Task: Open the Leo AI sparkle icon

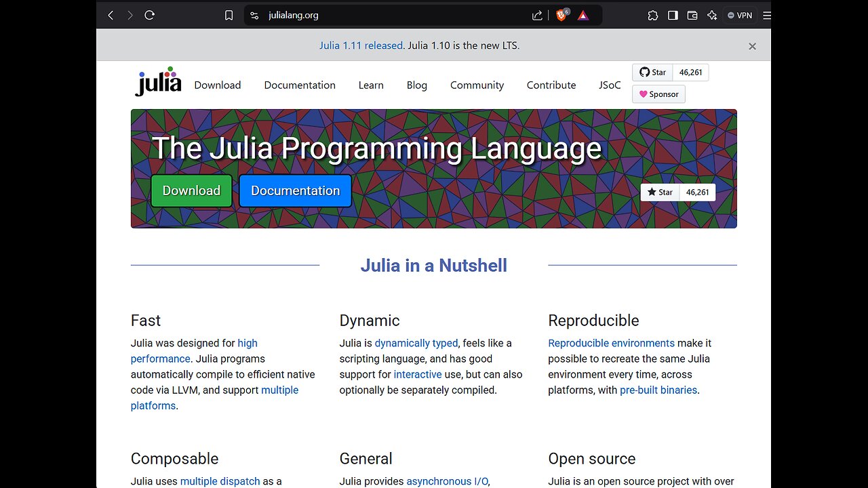Action: pos(712,15)
